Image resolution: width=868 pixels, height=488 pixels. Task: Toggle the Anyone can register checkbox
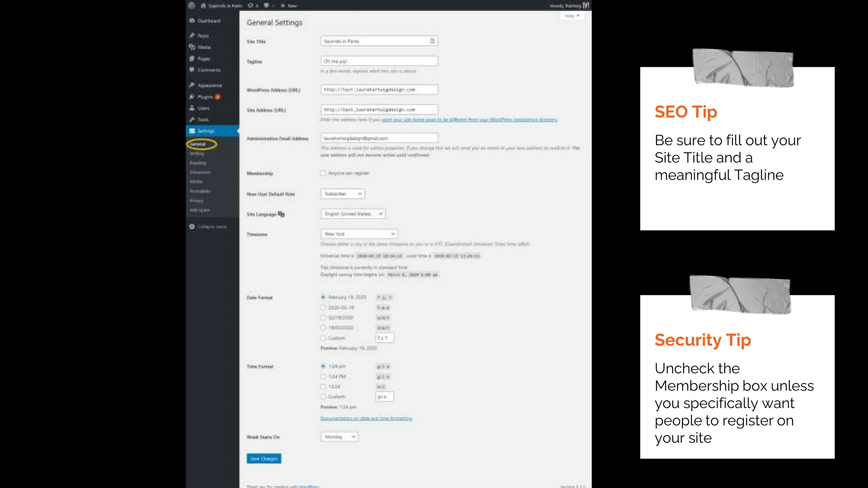click(x=323, y=173)
